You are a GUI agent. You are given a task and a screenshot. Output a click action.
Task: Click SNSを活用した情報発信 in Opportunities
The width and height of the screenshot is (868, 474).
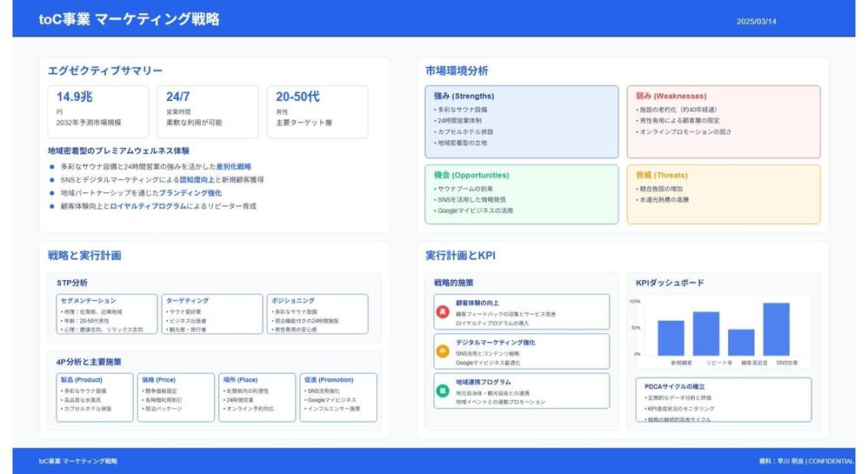[x=471, y=199]
